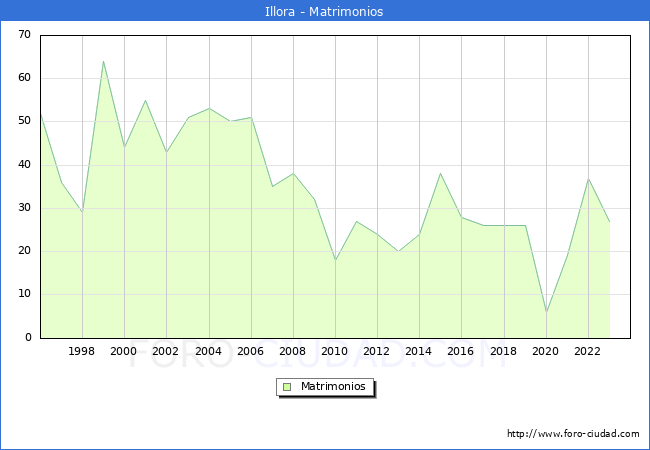650x450 pixels.
Task: Click the 2010 dip data point
Action: pyautogui.click(x=335, y=260)
